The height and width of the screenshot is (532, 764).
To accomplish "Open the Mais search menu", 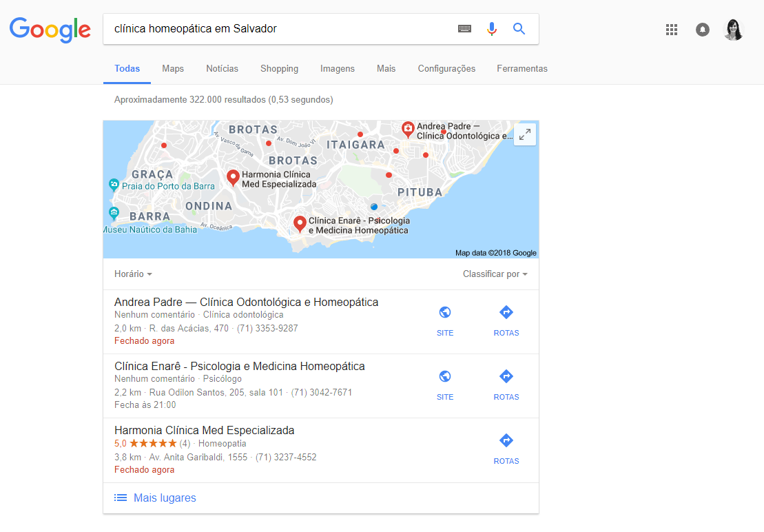I will (386, 69).
